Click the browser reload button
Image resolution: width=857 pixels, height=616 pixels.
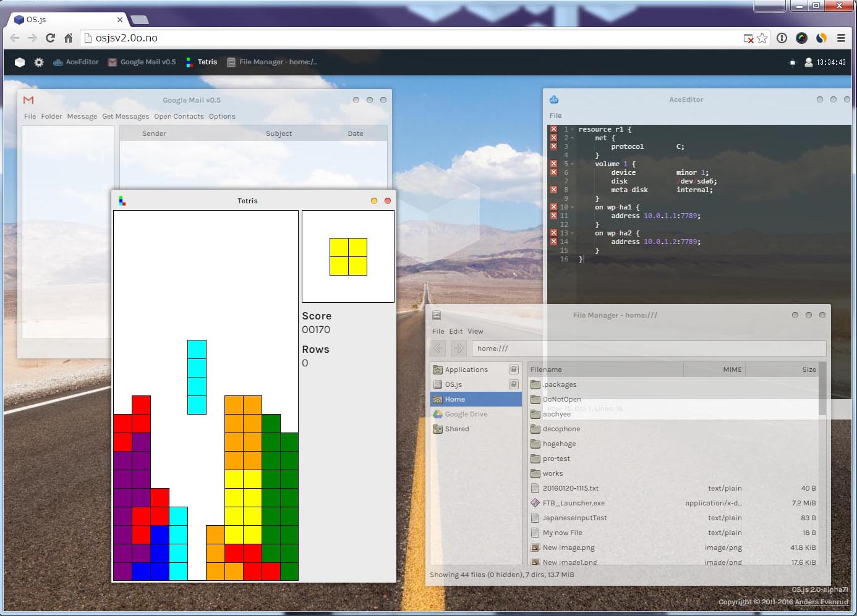coord(51,38)
